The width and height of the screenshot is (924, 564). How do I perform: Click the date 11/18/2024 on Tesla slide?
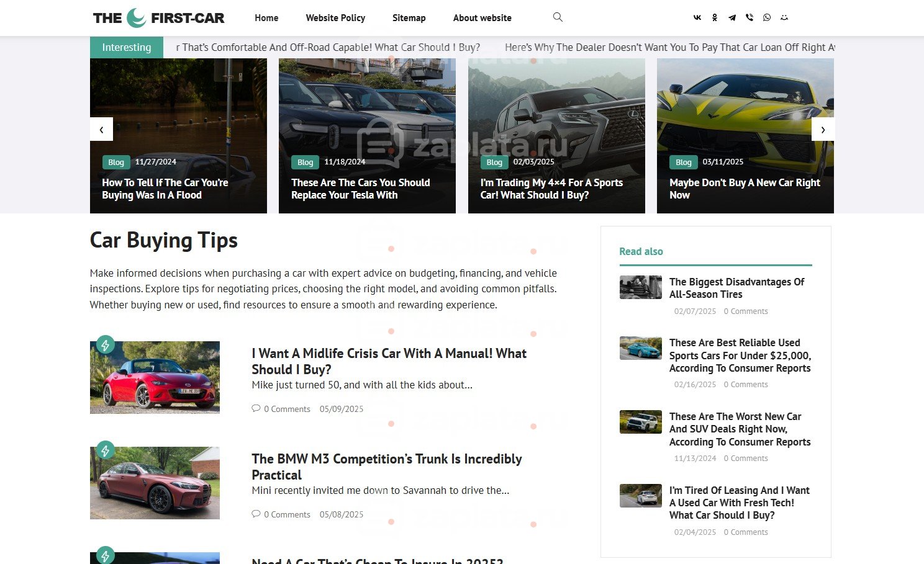[345, 162]
